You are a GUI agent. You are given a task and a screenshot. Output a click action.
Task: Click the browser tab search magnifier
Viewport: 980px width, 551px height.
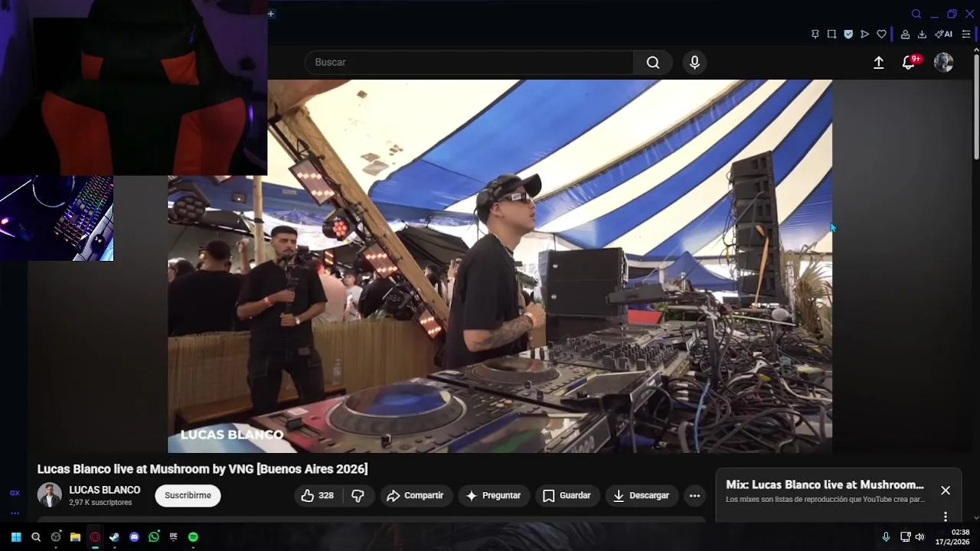(x=916, y=14)
